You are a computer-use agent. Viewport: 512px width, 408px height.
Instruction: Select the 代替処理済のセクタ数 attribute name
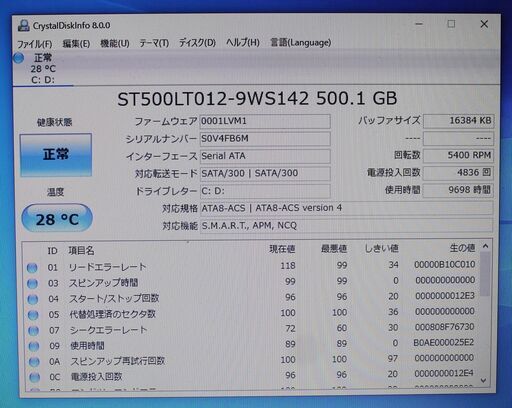click(112, 314)
